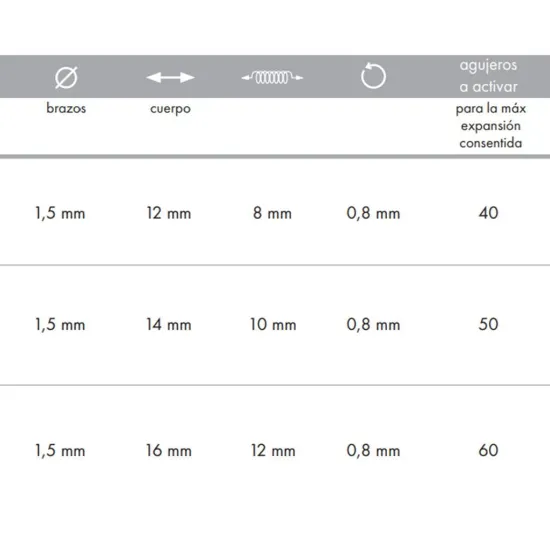Click the 'brazos' column label
The image size is (550, 550).
[x=66, y=108]
